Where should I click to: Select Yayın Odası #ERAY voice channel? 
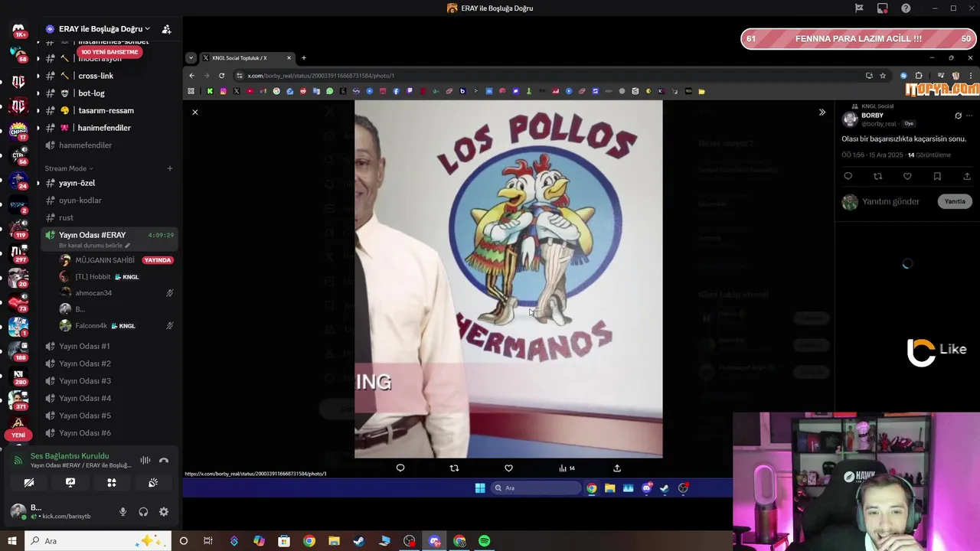click(x=92, y=235)
